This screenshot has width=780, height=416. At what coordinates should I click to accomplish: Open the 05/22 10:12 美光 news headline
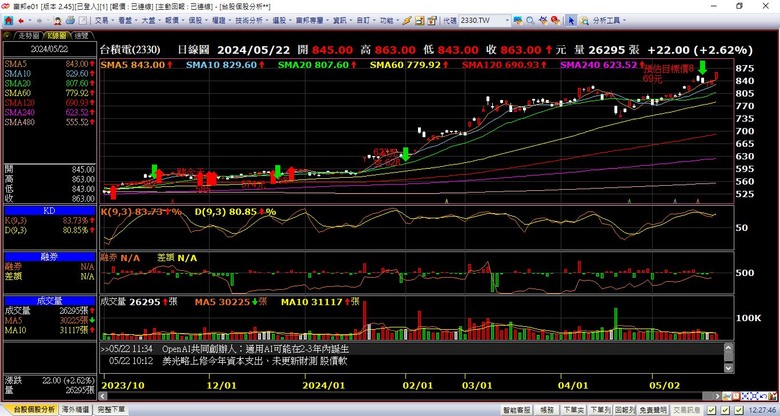click(254, 361)
